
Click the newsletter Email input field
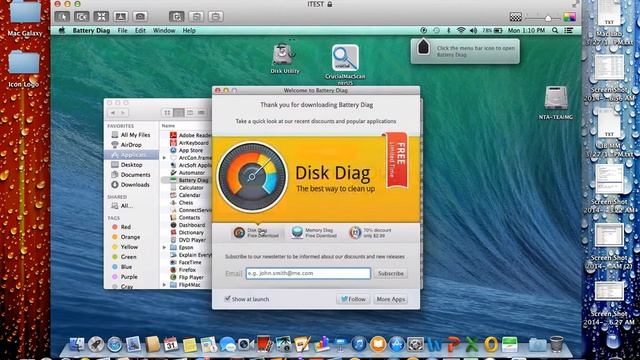pyautogui.click(x=308, y=273)
